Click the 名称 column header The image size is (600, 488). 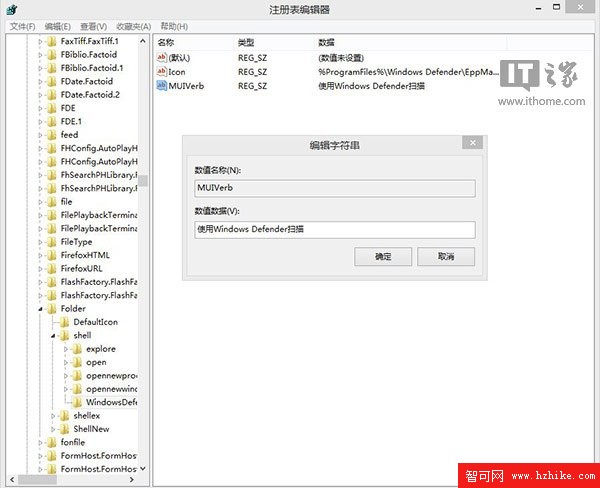(165, 42)
